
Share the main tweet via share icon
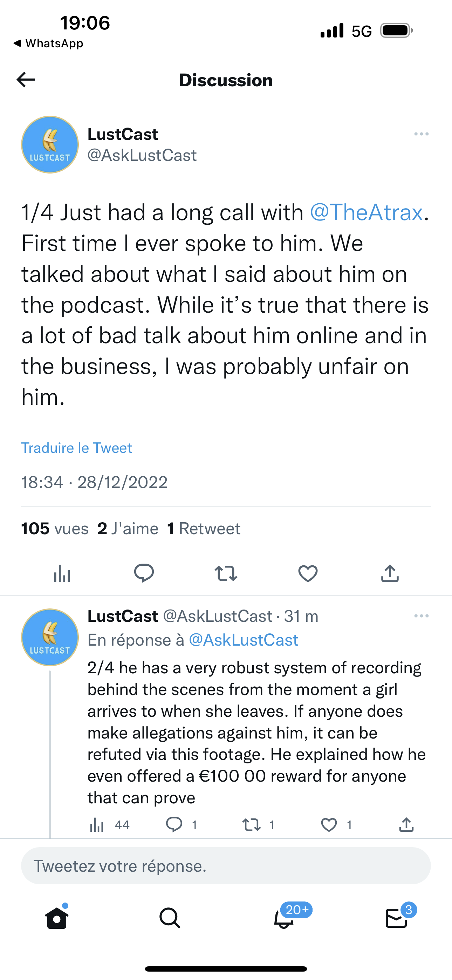pyautogui.click(x=390, y=573)
